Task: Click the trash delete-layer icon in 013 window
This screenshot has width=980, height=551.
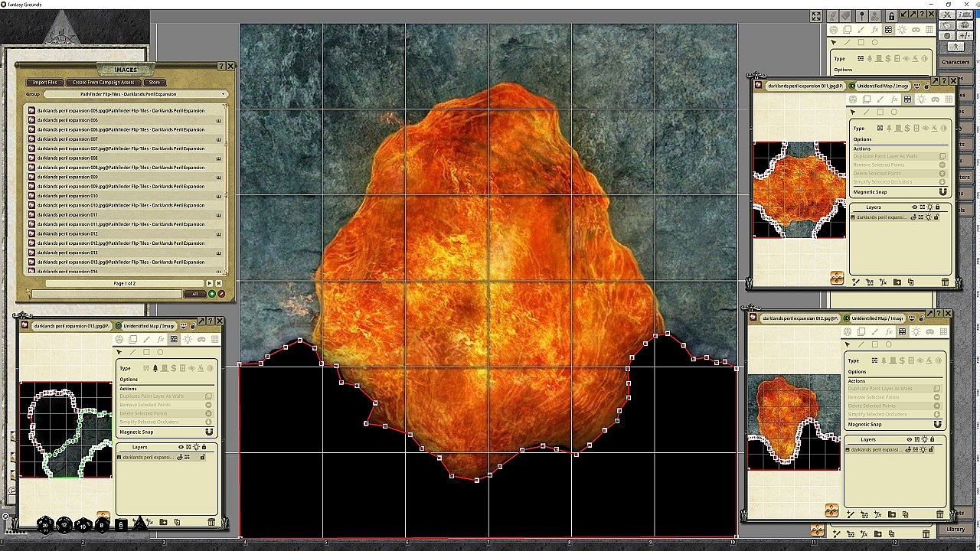Action: [211, 522]
